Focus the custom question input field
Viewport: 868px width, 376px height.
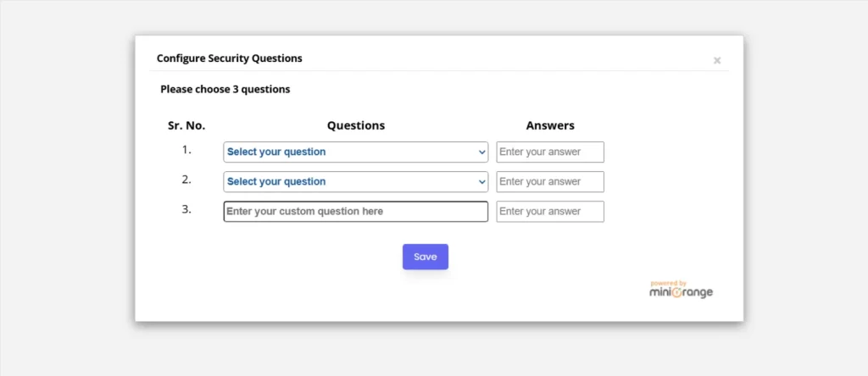coord(355,212)
